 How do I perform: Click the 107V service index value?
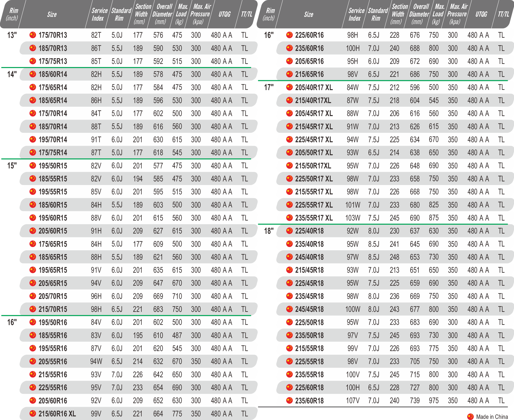pos(352,401)
